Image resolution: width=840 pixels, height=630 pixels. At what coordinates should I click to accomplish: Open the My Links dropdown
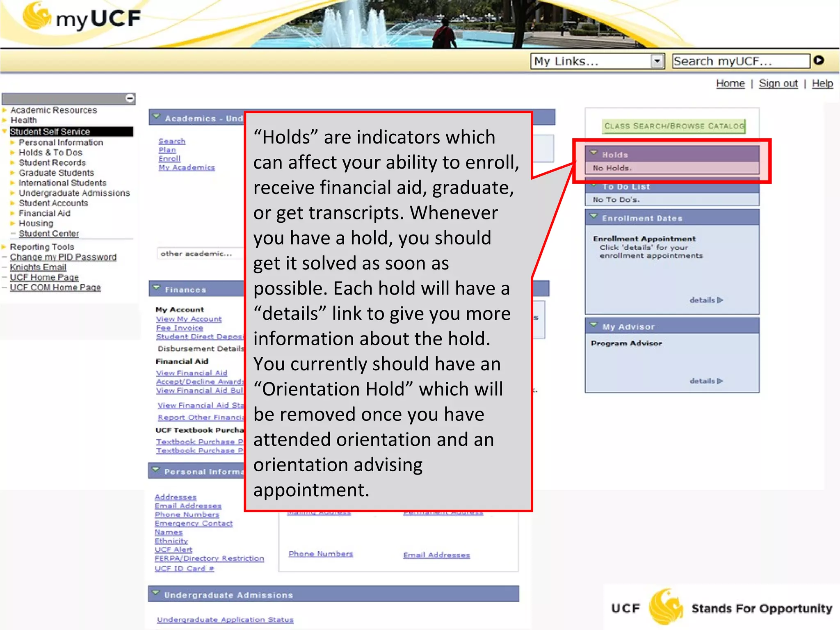click(598, 62)
